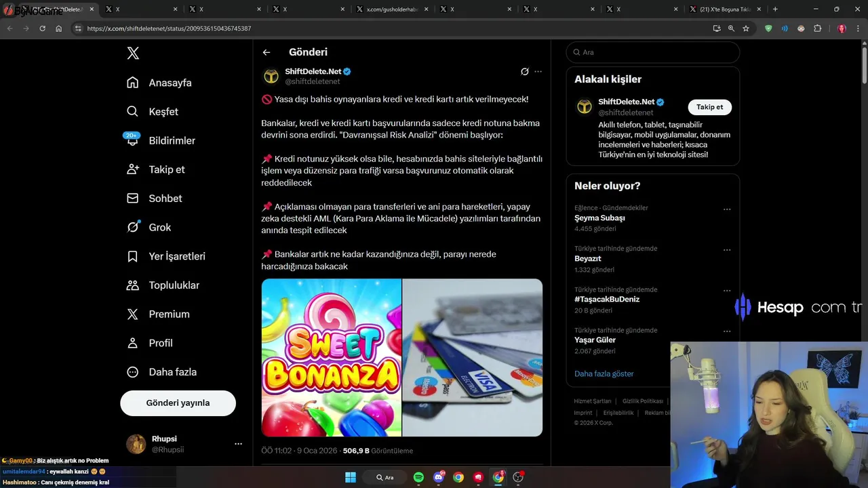Viewport: 868px width, 488px height.
Task: Open X home via the X logo
Action: click(x=133, y=53)
